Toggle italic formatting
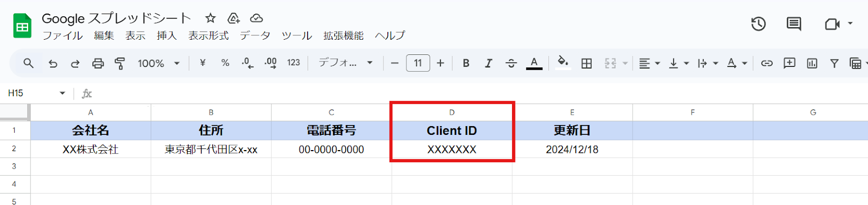The width and height of the screenshot is (868, 205). pyautogui.click(x=488, y=63)
